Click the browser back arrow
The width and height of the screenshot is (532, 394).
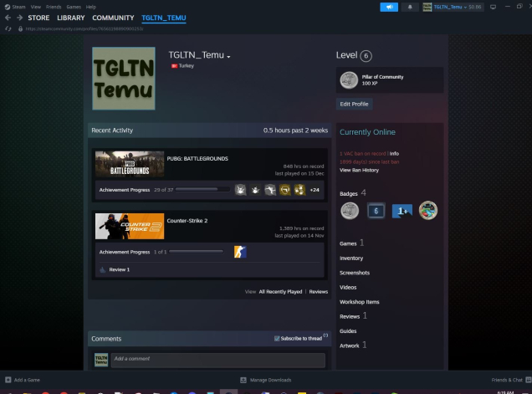(8, 18)
